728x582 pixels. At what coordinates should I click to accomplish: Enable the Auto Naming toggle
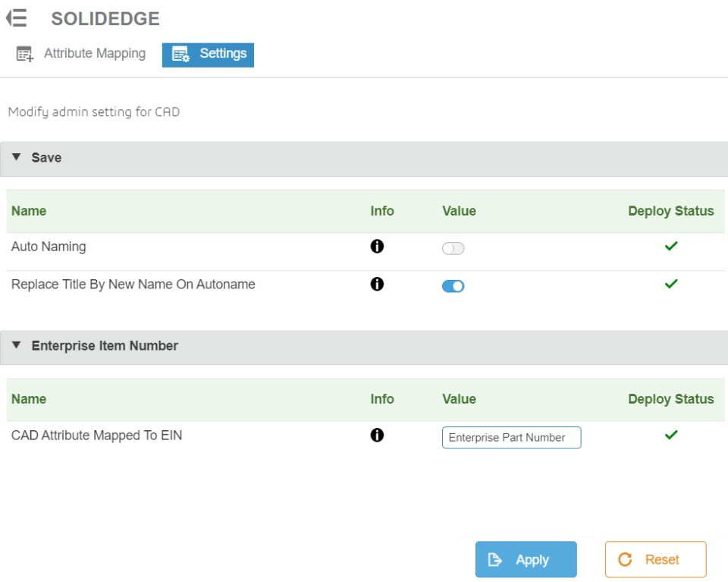coord(453,248)
